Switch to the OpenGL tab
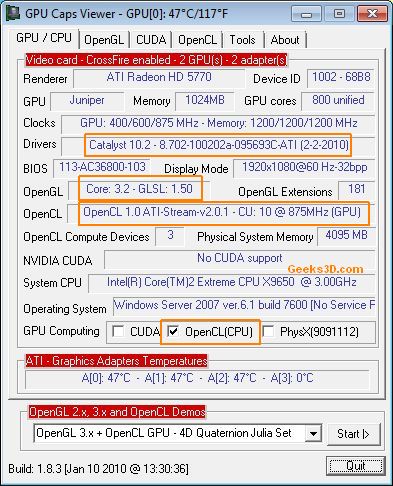Viewport: 393px width, 486px height. coord(104,40)
